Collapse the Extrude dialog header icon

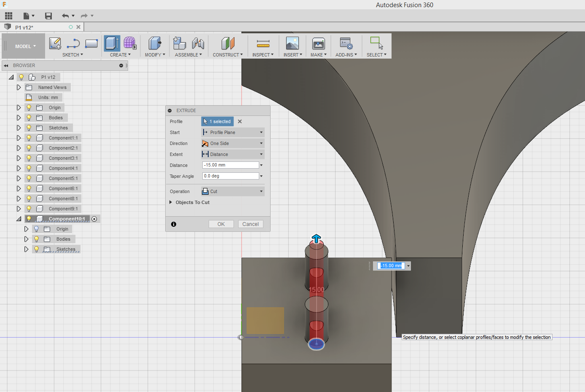click(170, 110)
